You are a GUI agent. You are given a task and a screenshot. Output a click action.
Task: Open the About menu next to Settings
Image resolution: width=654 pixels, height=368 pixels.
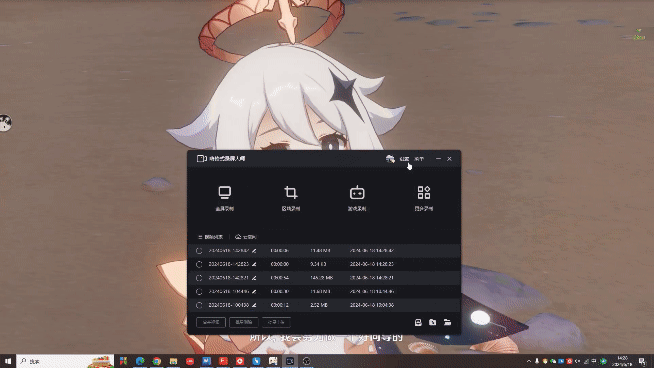tap(419, 159)
